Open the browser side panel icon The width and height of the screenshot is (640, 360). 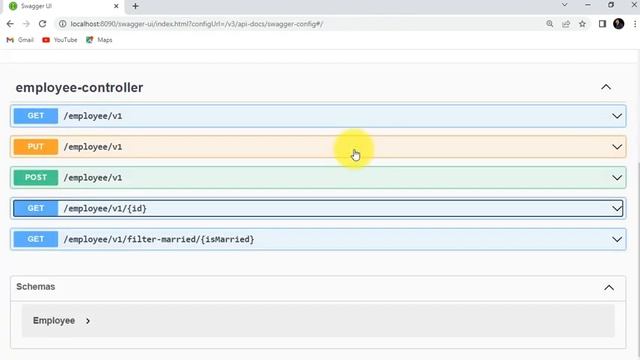click(602, 24)
